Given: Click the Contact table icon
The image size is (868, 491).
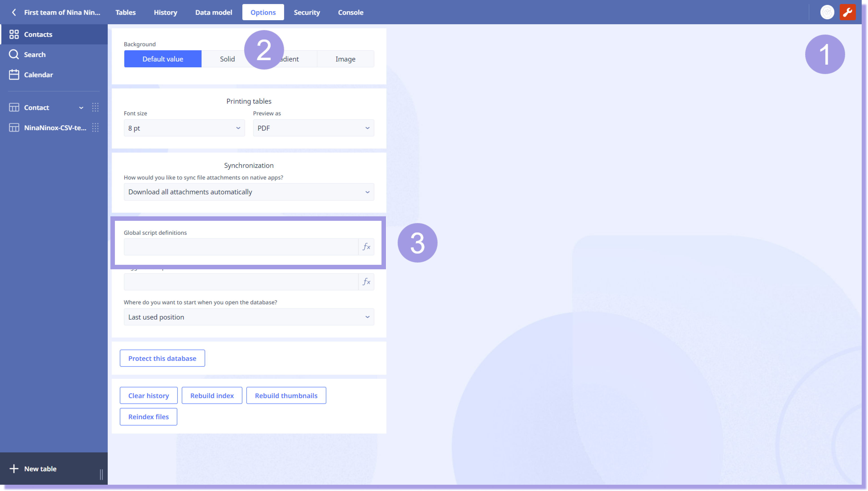Looking at the screenshot, I should [14, 107].
